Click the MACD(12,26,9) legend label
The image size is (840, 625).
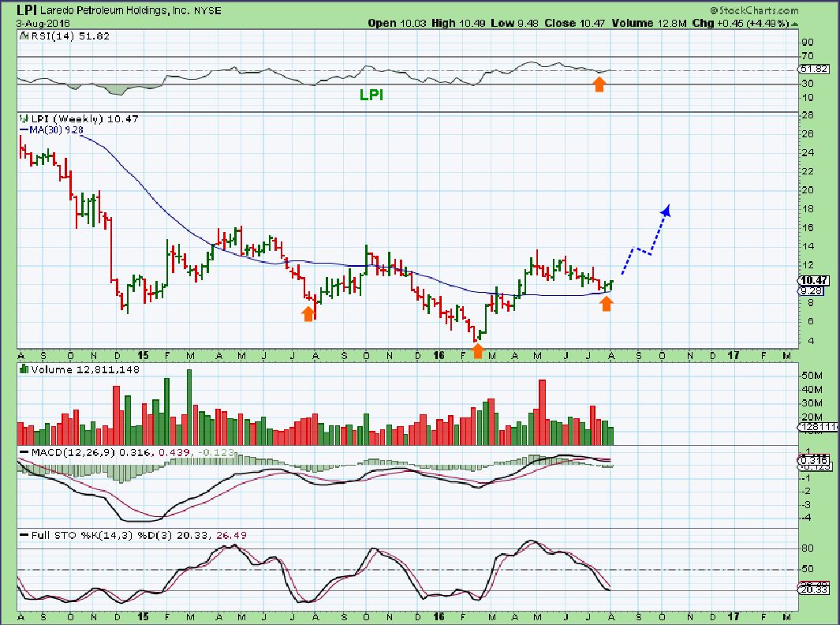[x=73, y=452]
